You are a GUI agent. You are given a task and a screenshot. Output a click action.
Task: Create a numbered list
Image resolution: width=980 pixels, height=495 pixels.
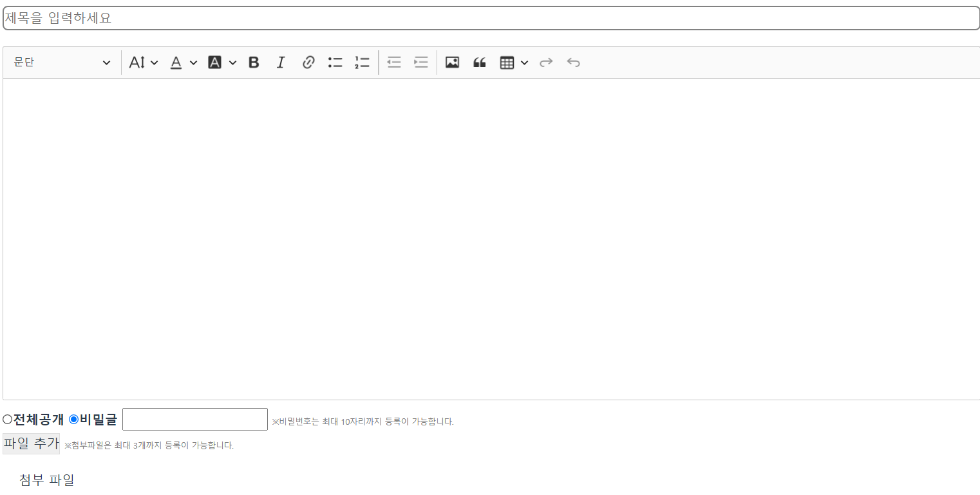coord(362,62)
